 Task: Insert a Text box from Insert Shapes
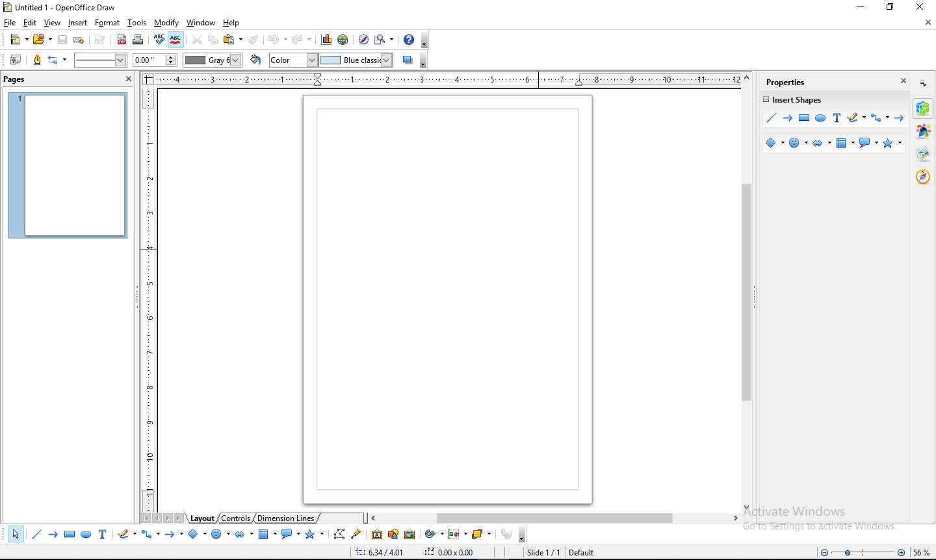[x=837, y=118]
